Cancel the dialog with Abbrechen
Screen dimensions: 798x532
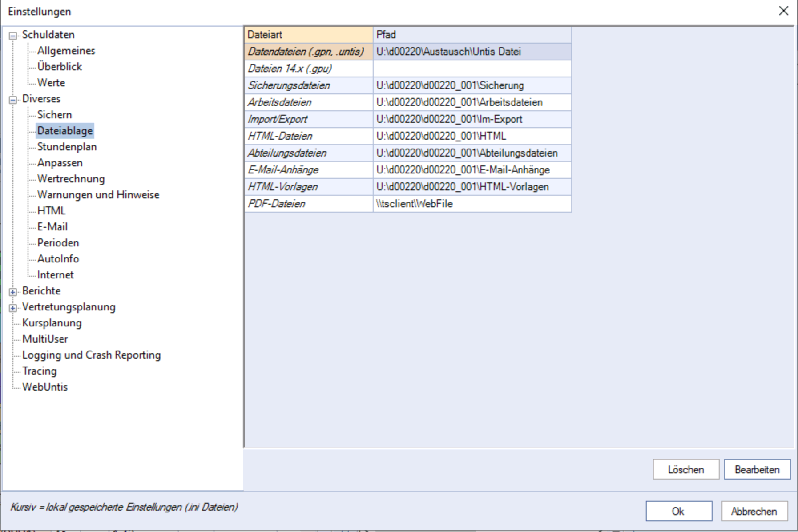[754, 512]
